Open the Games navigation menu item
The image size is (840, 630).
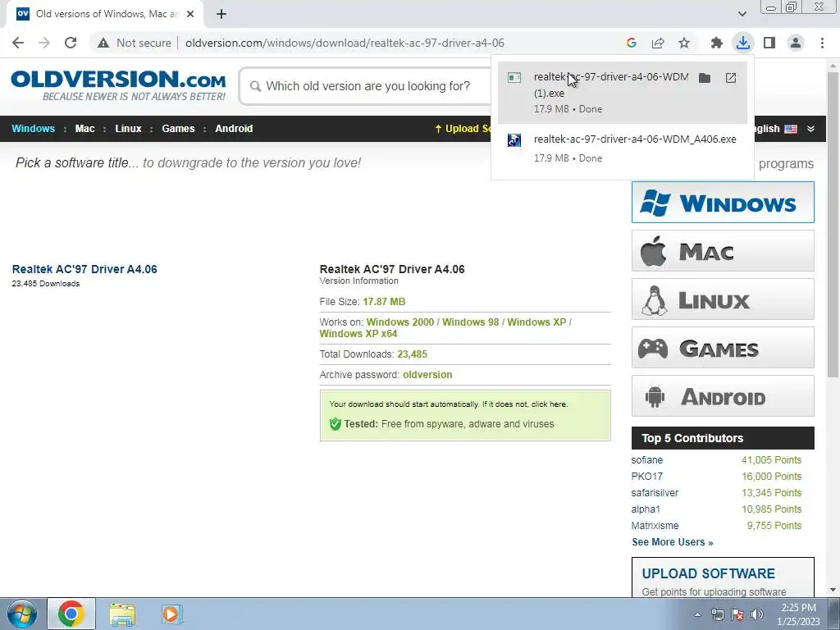pyautogui.click(x=178, y=129)
